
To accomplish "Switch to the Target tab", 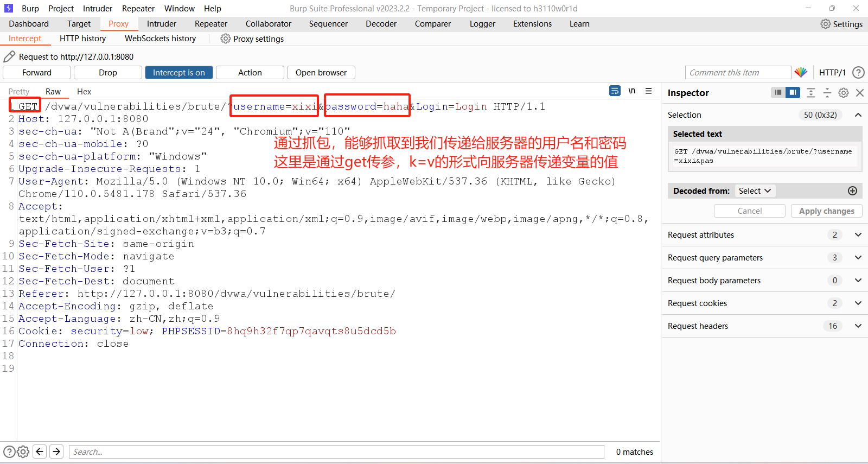I will click(x=79, y=24).
